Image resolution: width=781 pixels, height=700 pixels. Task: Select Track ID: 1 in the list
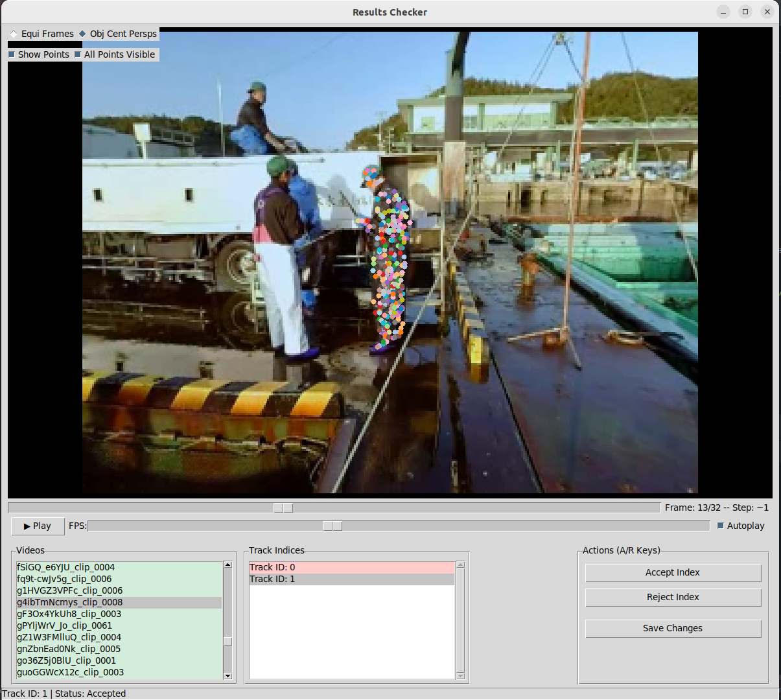click(352, 579)
